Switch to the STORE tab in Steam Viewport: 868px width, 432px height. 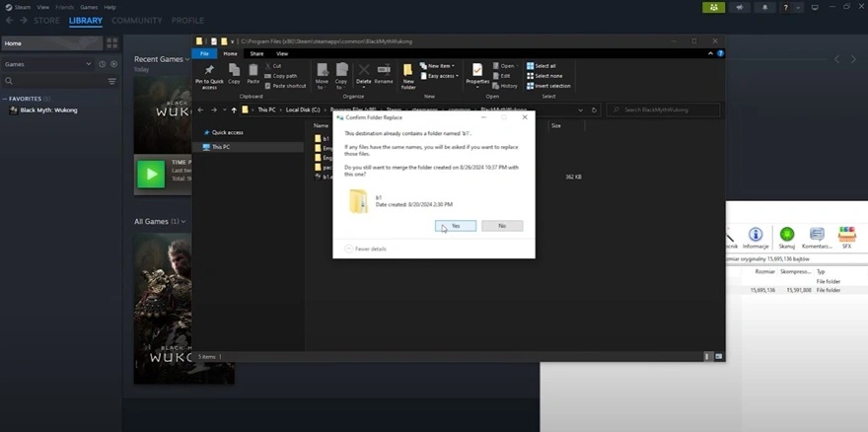click(46, 20)
